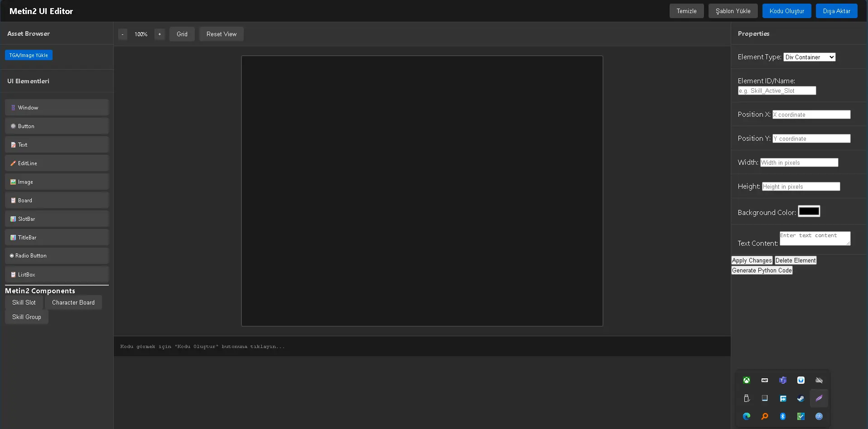Click the Position X input field

[x=811, y=114]
